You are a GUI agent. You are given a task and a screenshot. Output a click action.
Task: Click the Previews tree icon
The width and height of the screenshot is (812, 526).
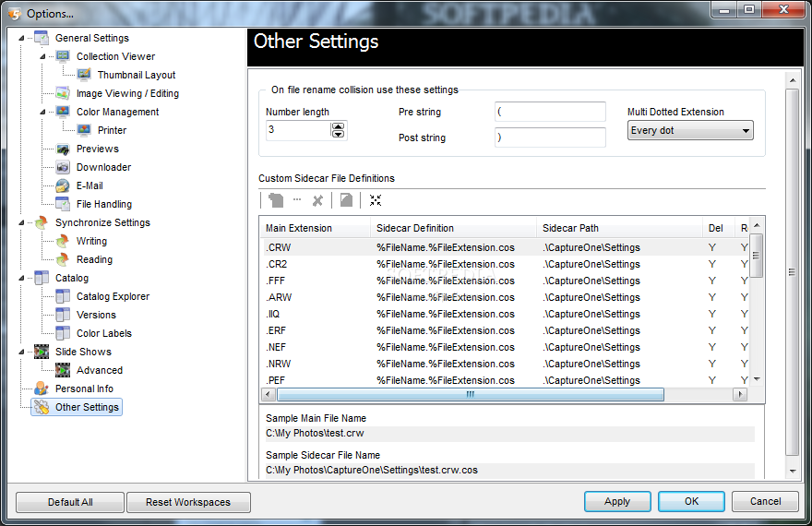(x=63, y=149)
